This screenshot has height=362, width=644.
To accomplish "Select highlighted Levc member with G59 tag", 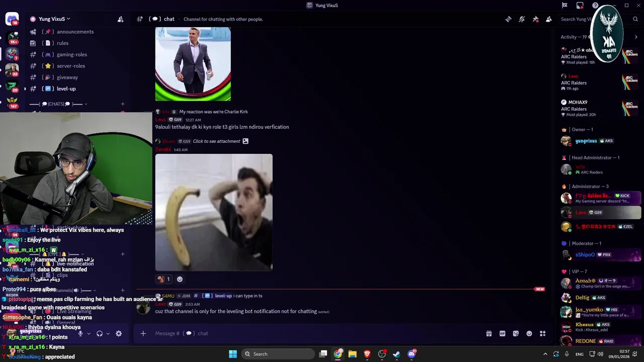I will 600,213.
